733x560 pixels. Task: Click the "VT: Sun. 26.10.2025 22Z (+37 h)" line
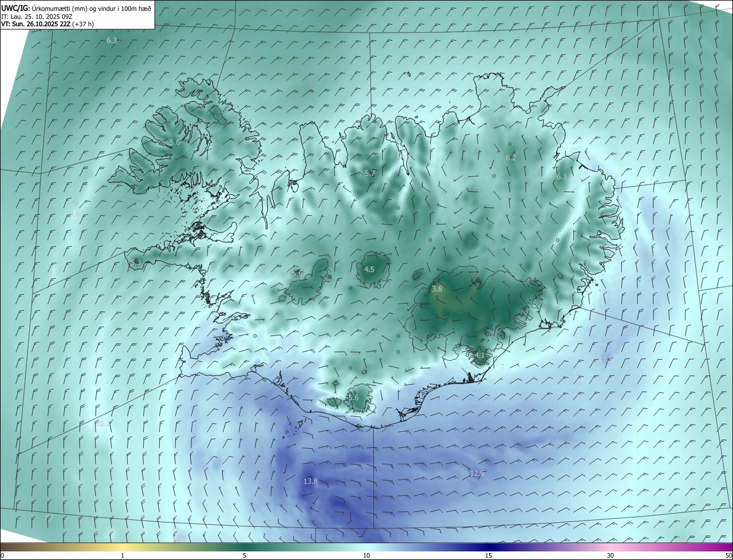[48, 24]
